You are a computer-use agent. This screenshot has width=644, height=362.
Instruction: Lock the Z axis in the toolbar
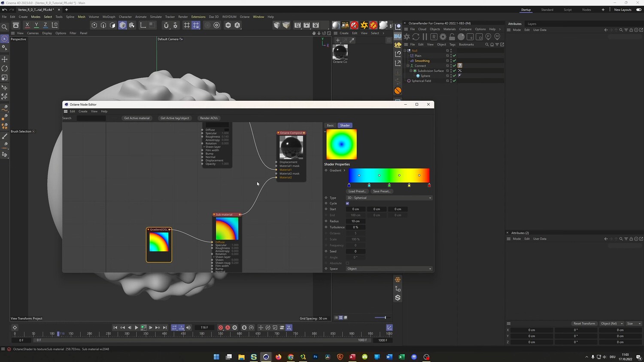[x=46, y=25]
